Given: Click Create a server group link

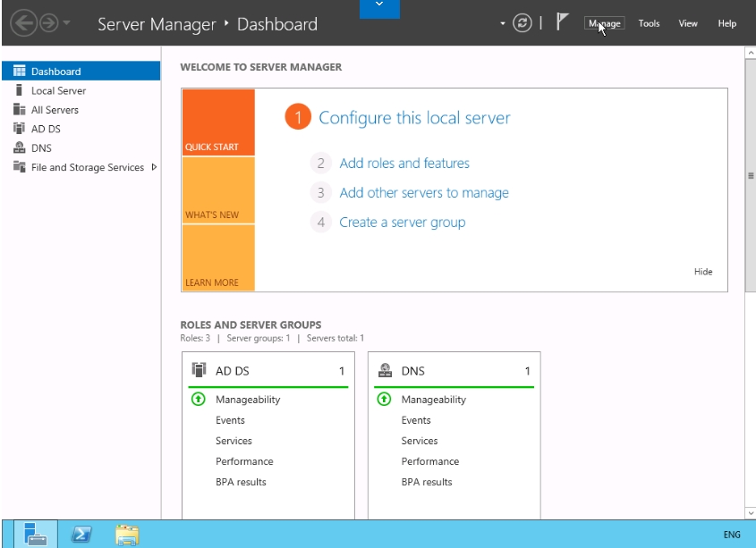Looking at the screenshot, I should click(x=402, y=223).
